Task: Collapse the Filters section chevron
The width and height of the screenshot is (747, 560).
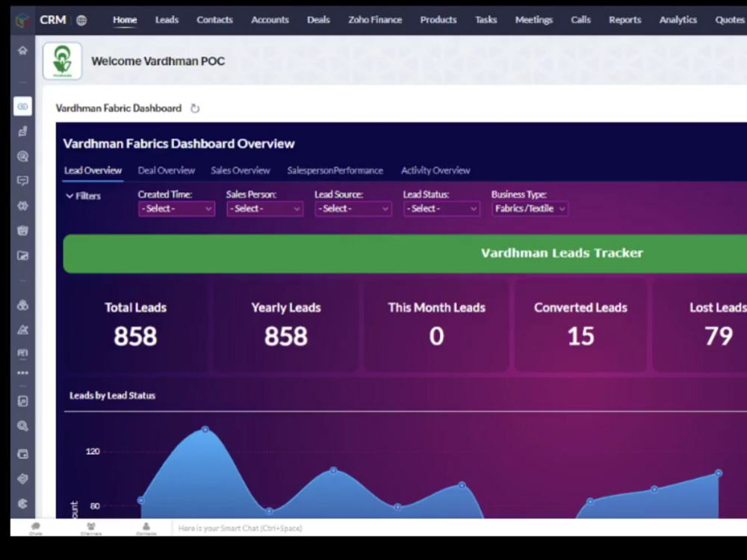Action: pyautogui.click(x=69, y=196)
